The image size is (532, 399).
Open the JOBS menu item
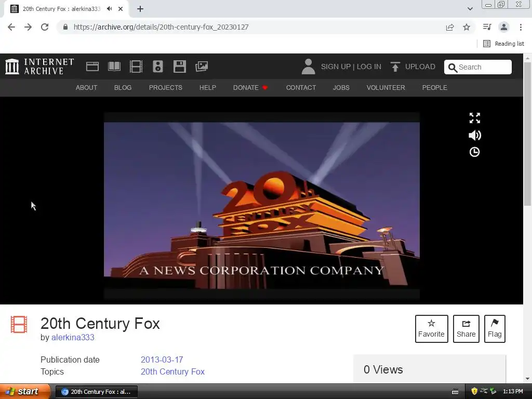pyautogui.click(x=341, y=87)
